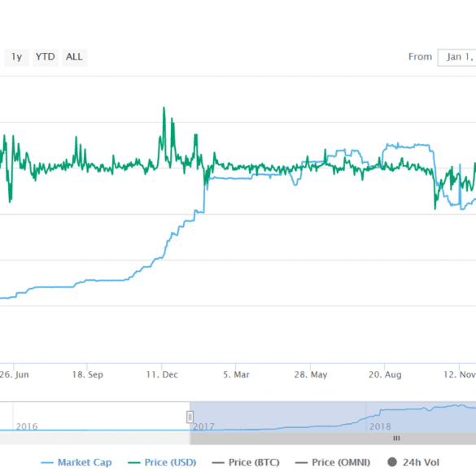The width and height of the screenshot is (476, 476).
Task: Toggle the Price (USD) series in legend
Action: [x=170, y=462]
